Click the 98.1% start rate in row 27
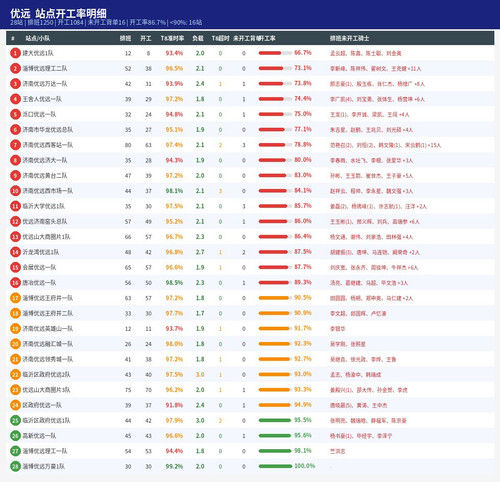This screenshot has height=482, width=500. tap(303, 451)
